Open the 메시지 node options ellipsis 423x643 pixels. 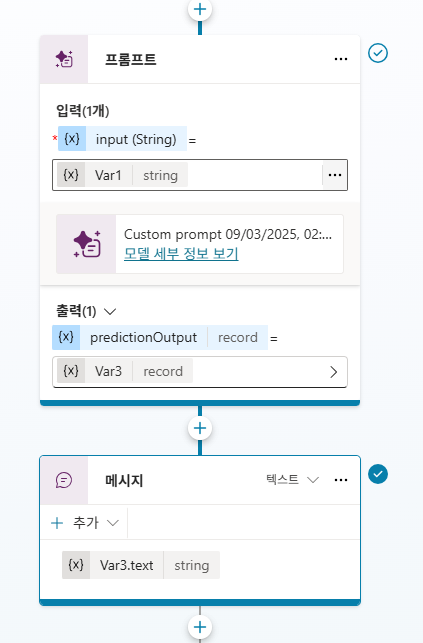(341, 480)
